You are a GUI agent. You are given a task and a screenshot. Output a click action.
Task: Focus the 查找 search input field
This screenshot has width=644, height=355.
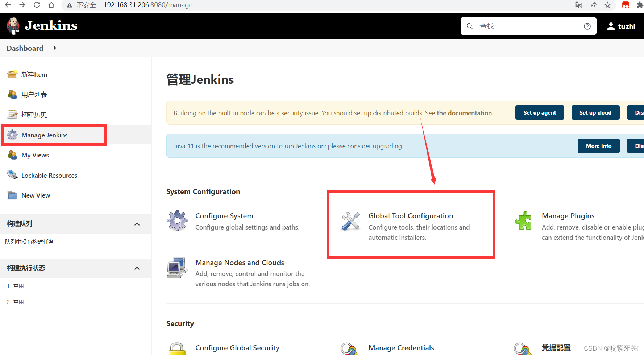click(528, 26)
